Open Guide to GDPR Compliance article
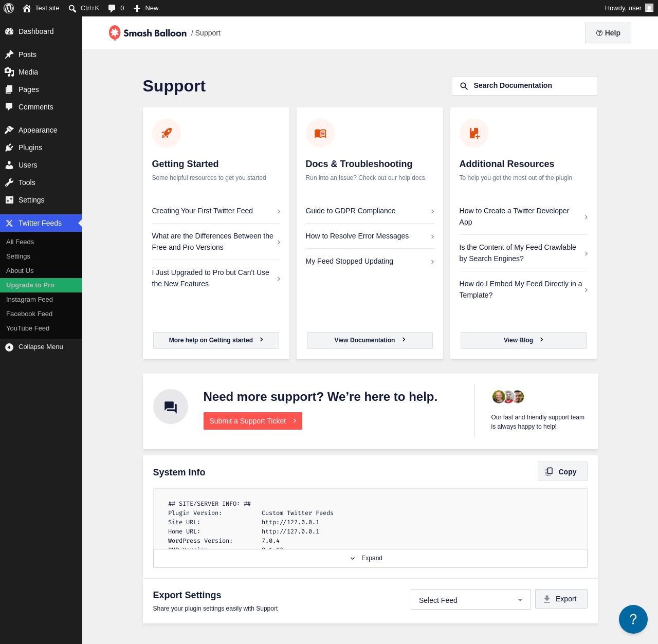Screen dimensions: 658x644 coord(370,211)
